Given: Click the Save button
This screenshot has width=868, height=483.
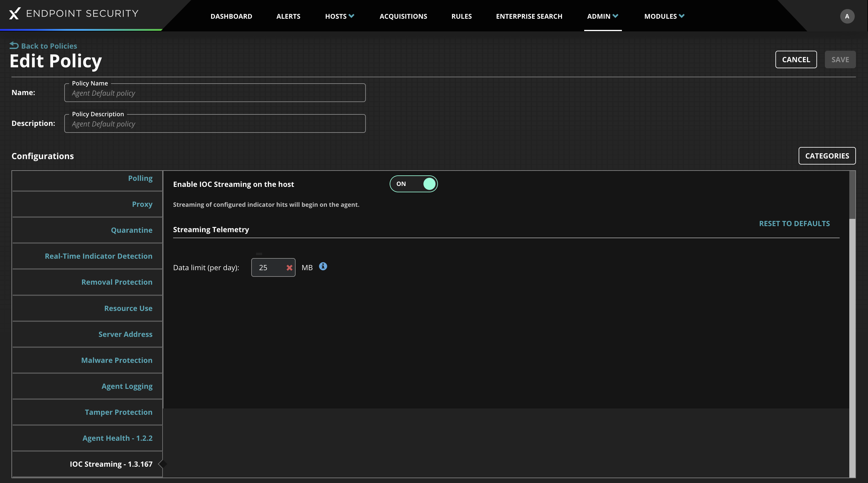Looking at the screenshot, I should point(840,60).
